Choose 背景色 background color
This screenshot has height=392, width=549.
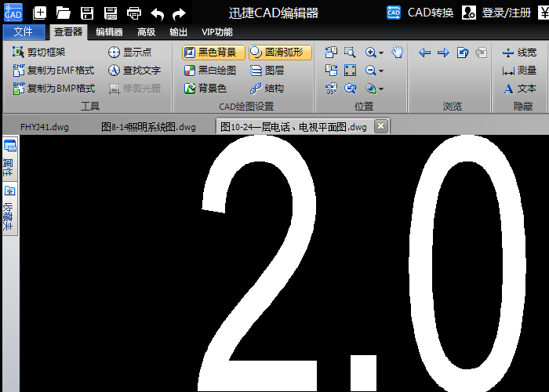coord(205,89)
